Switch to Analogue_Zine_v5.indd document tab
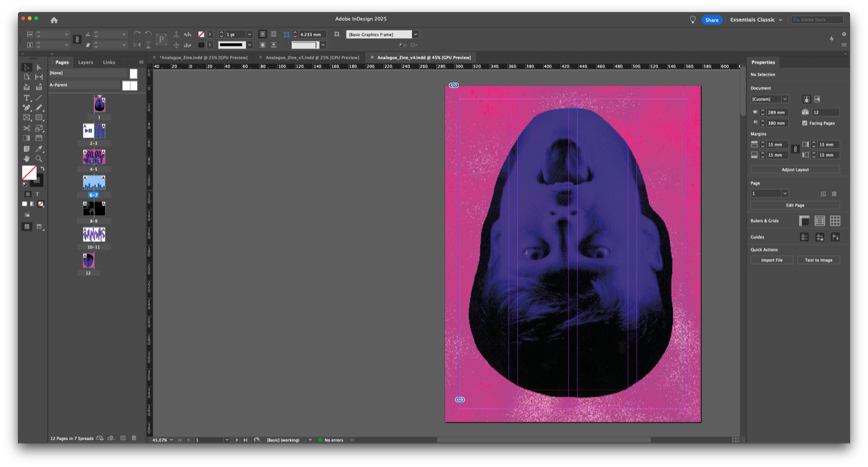 pos(312,57)
